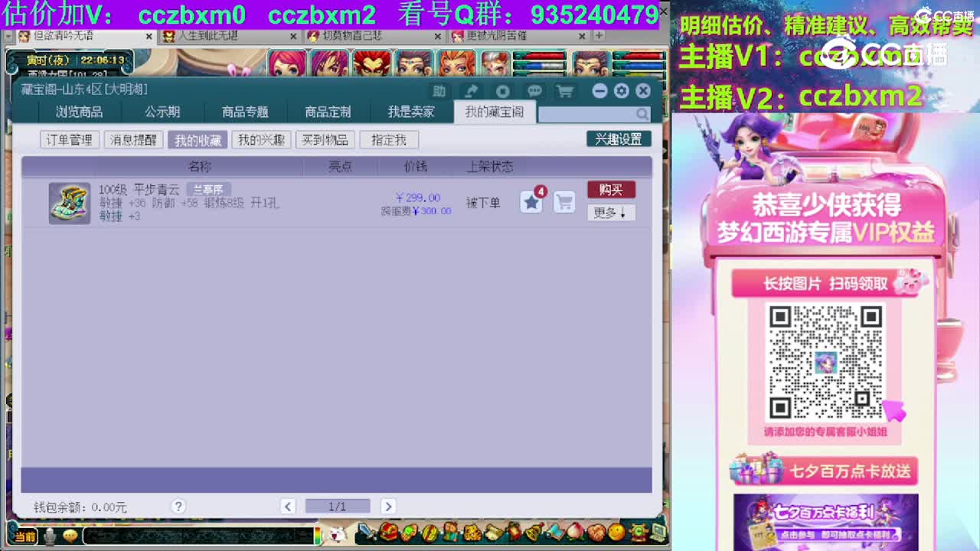Viewport: 980px width, 551px height.
Task: Switch to the 公示期 tab
Action: pyautogui.click(x=162, y=112)
